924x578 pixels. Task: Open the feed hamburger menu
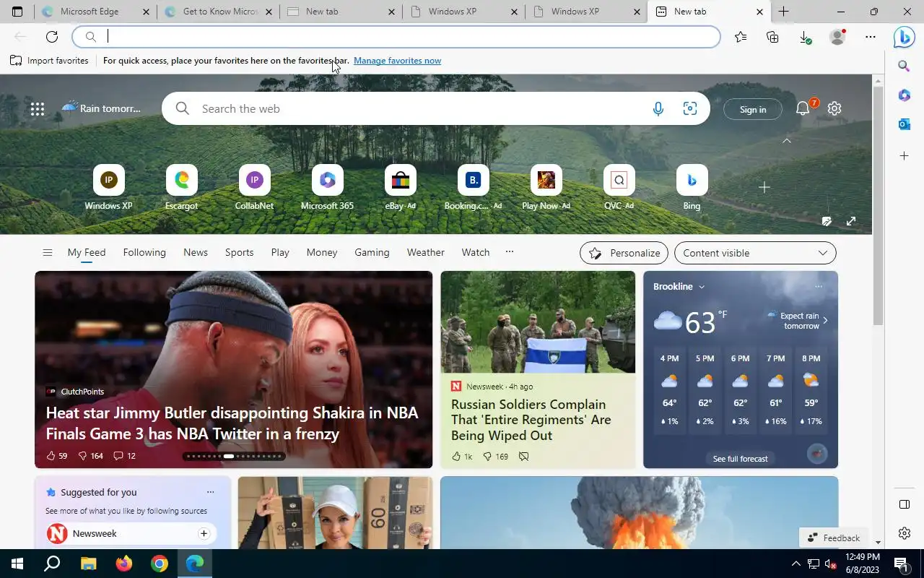[48, 252]
